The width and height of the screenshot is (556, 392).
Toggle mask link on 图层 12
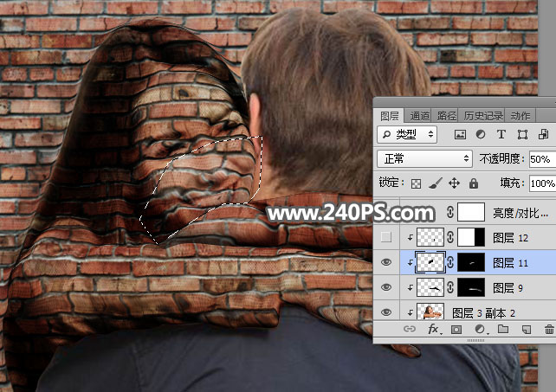(x=450, y=237)
